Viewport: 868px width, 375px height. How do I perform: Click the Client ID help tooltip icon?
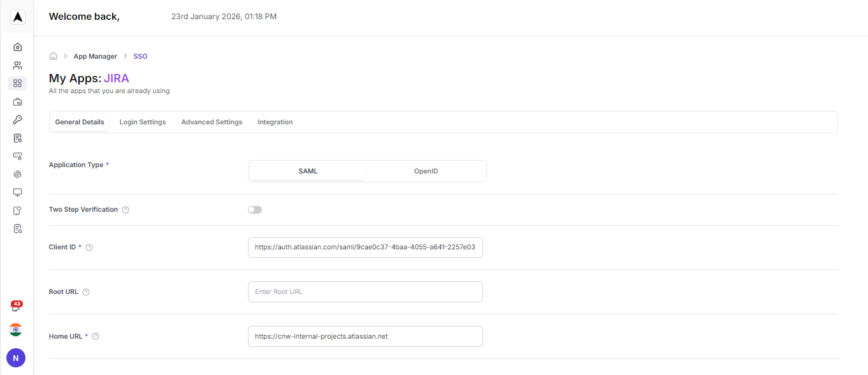point(89,247)
